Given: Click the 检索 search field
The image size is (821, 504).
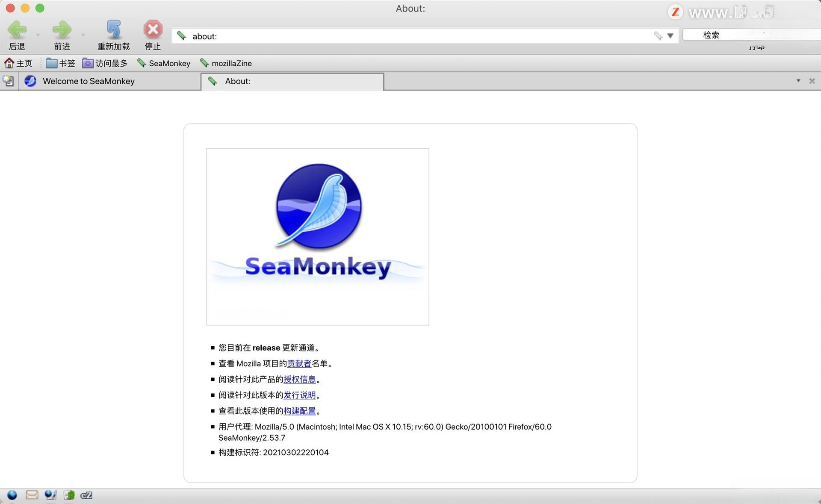Looking at the screenshot, I should [x=750, y=35].
